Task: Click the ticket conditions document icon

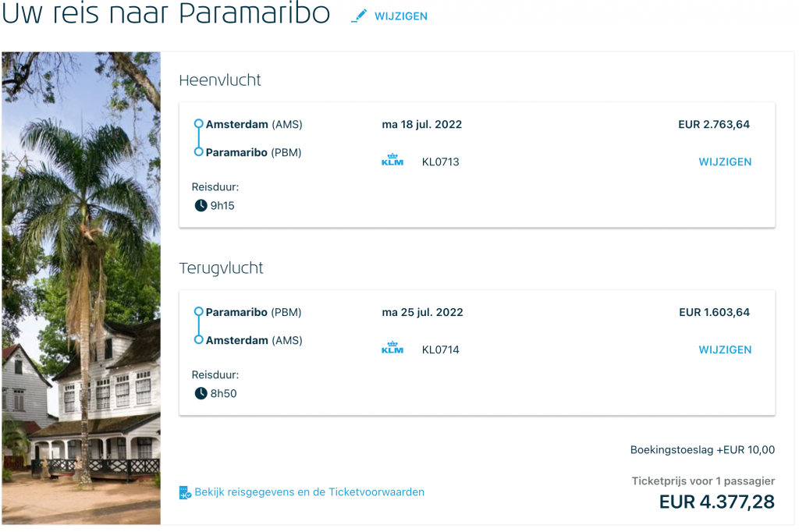Action: 185,492
